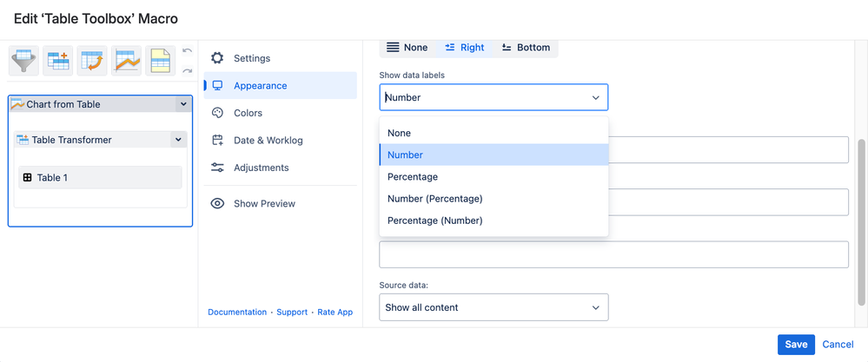Set legend position to Right

[x=465, y=48]
